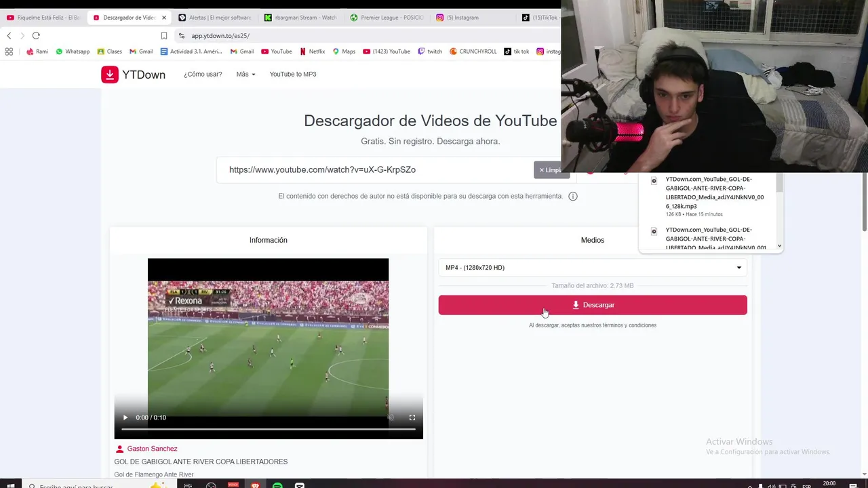Bookmark this page using the bookmark icon
Screen dimensions: 868x488
[164, 36]
